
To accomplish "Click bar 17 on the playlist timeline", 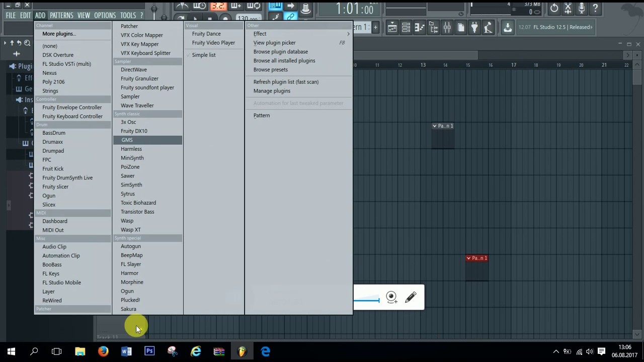I will pyautogui.click(x=513, y=65).
